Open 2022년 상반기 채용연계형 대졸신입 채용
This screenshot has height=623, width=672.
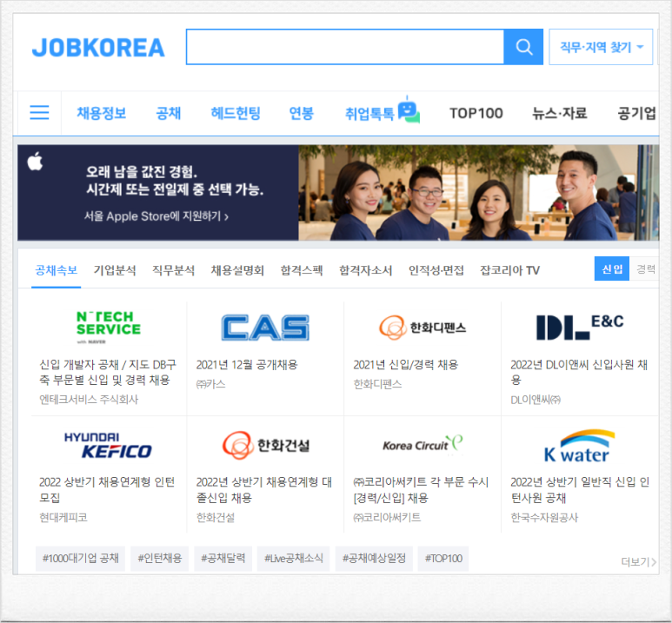click(x=264, y=490)
